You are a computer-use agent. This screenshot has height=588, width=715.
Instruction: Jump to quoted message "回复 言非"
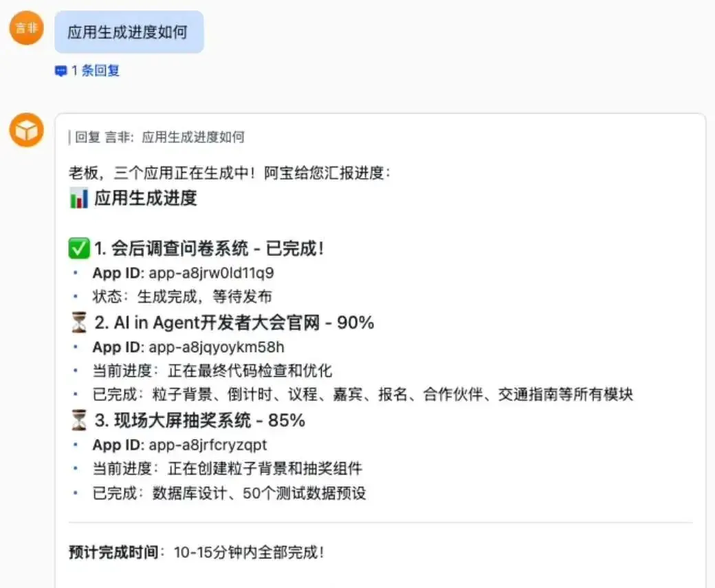click(159, 137)
